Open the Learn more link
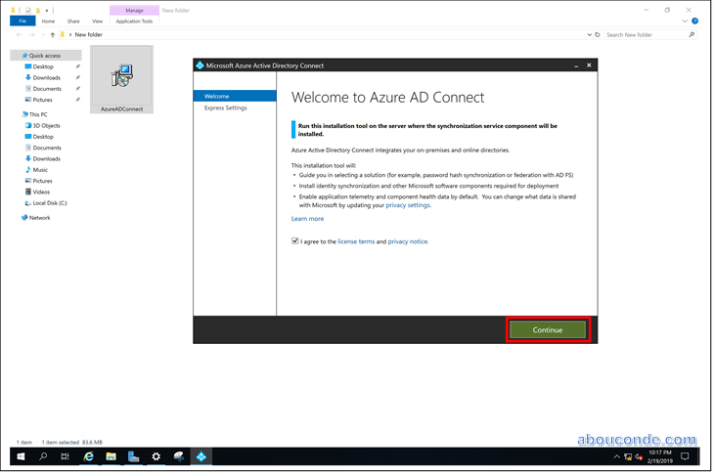This screenshot has width=714, height=472. 307,218
